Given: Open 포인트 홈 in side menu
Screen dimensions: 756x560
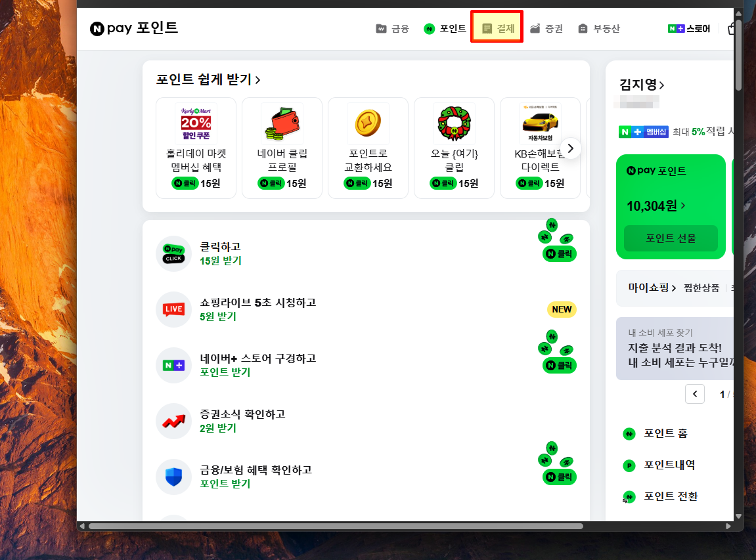Looking at the screenshot, I should pos(665,434).
